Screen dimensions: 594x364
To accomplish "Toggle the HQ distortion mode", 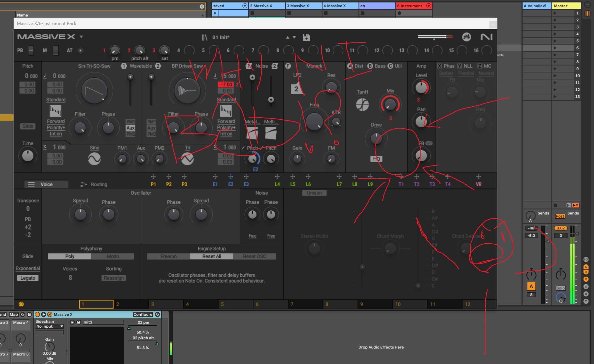I will click(x=376, y=159).
